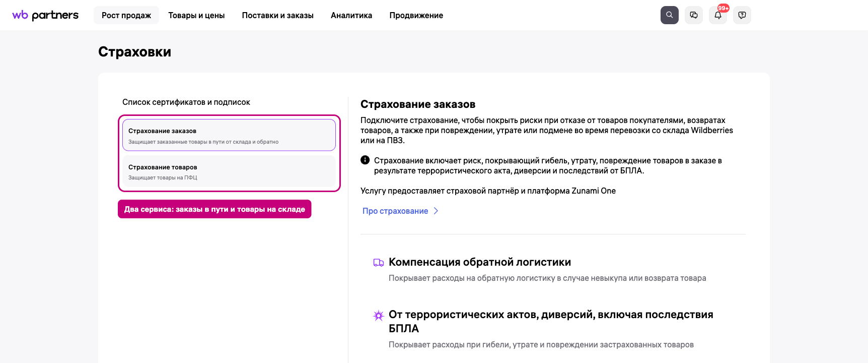Open the search icon button

point(670,15)
